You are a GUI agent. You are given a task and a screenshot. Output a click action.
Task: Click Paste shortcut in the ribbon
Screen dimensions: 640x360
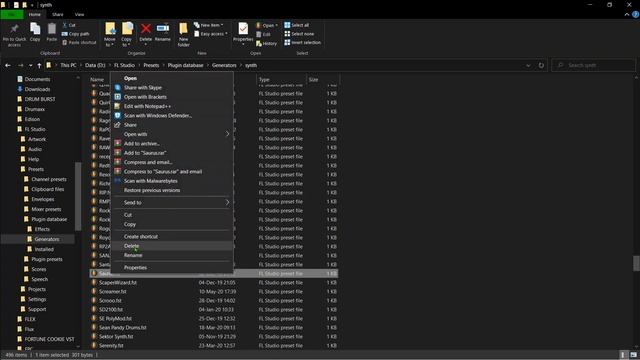79,42
